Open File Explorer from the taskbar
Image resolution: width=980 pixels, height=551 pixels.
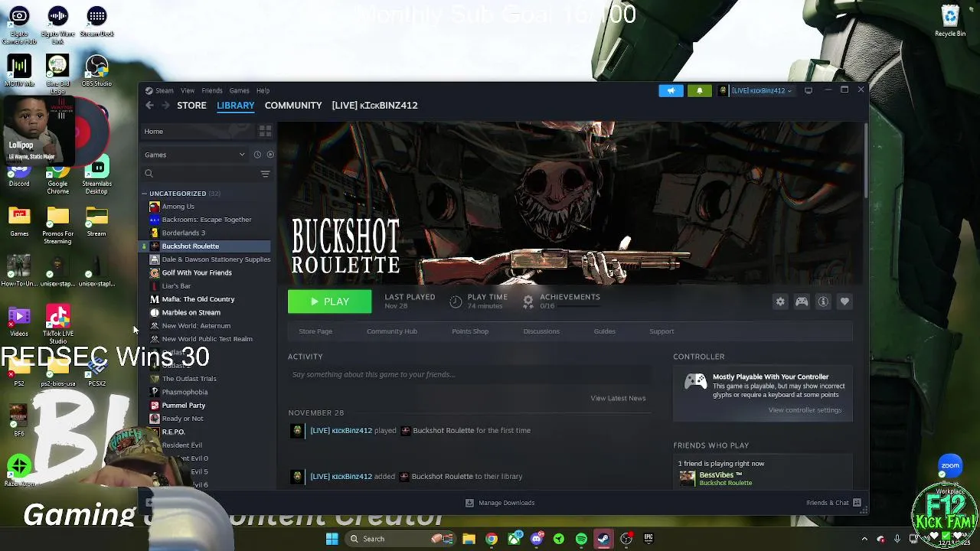tap(469, 539)
